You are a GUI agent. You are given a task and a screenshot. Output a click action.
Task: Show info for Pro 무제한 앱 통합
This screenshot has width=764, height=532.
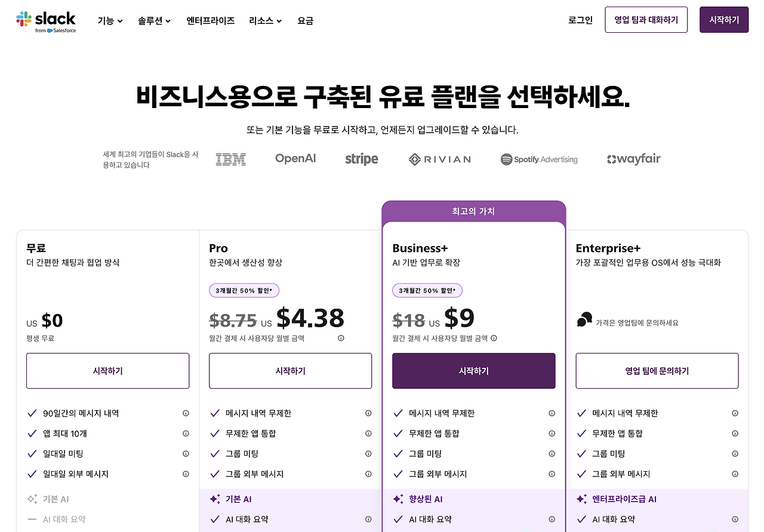(x=368, y=433)
